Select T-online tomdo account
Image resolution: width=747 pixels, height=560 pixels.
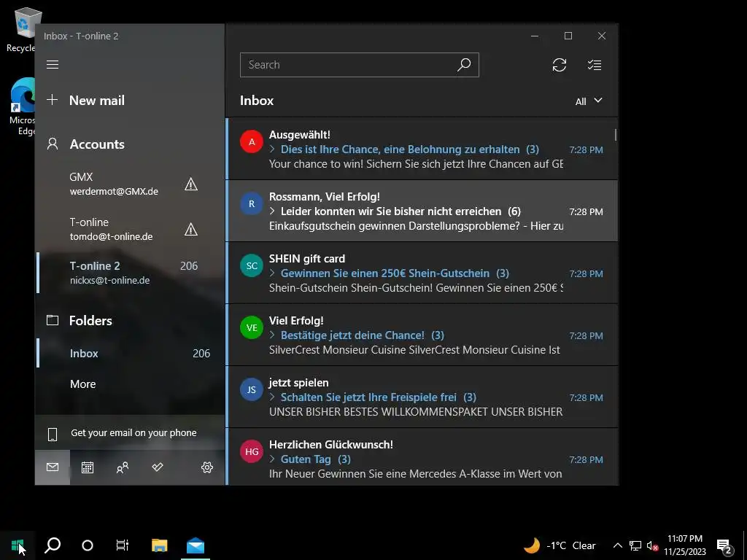(x=130, y=230)
